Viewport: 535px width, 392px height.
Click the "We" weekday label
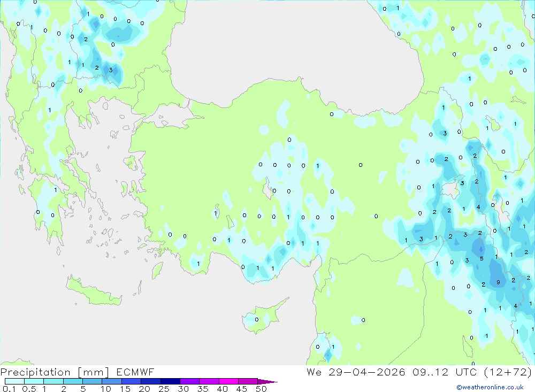pos(314,372)
